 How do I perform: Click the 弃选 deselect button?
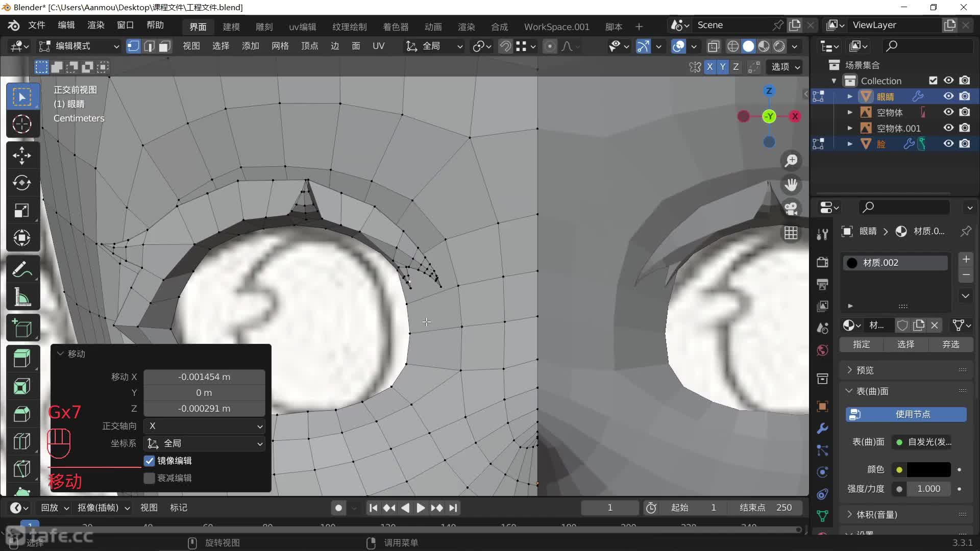[x=950, y=344]
